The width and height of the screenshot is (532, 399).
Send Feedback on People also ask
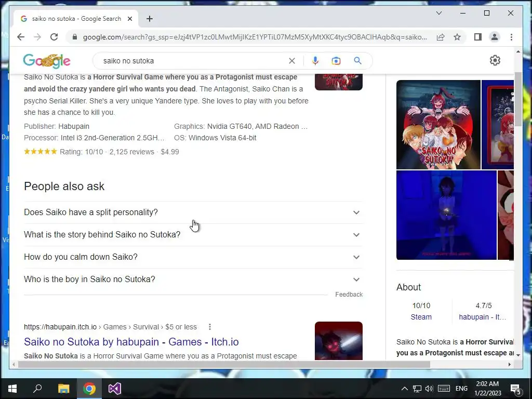point(349,295)
